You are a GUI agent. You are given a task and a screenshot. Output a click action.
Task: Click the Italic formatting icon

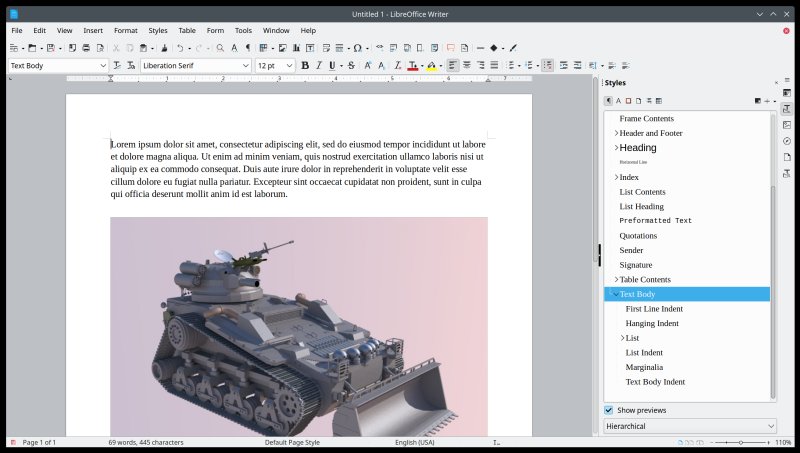pyautogui.click(x=319, y=65)
